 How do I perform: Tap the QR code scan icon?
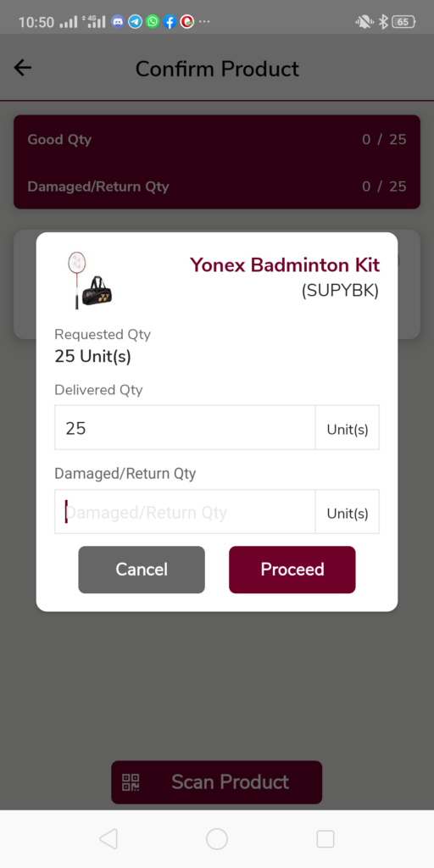click(x=131, y=782)
